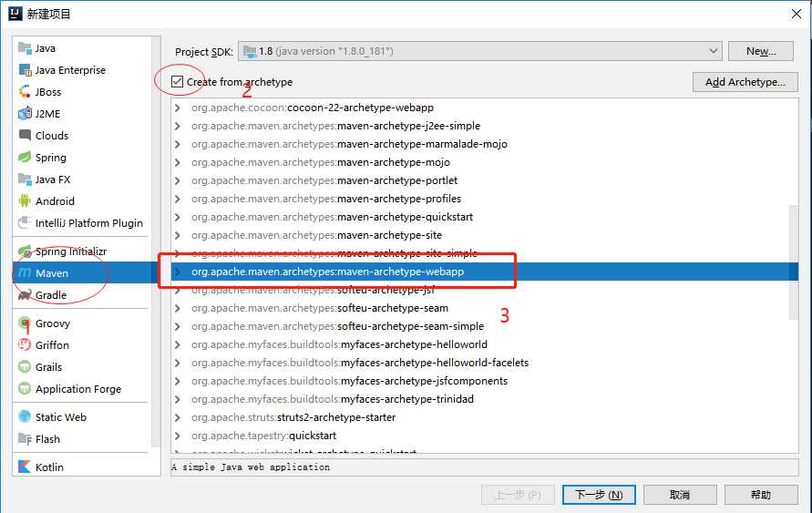Click the Griffon icon

25,344
